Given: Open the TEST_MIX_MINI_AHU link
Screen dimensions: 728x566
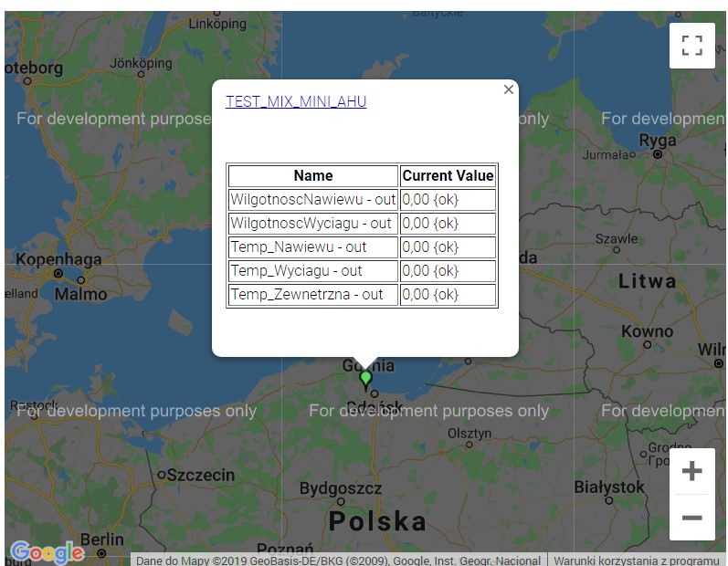Looking at the screenshot, I should point(296,101).
